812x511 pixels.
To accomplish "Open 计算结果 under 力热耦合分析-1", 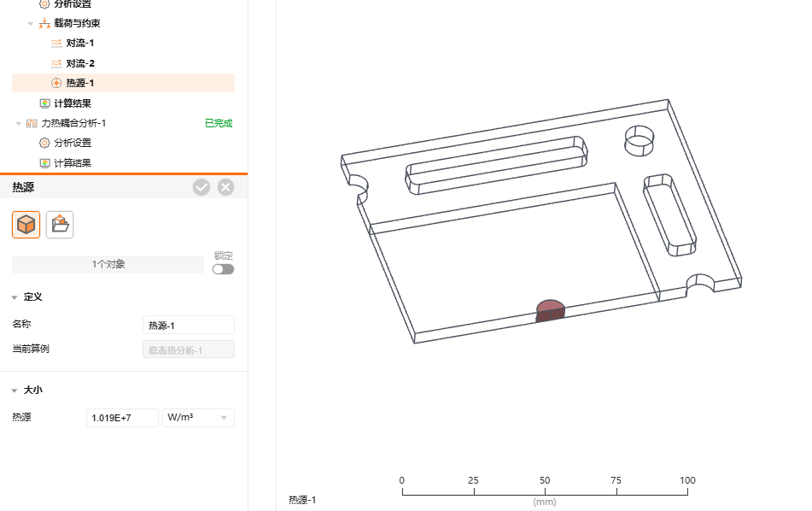I will pyautogui.click(x=73, y=163).
